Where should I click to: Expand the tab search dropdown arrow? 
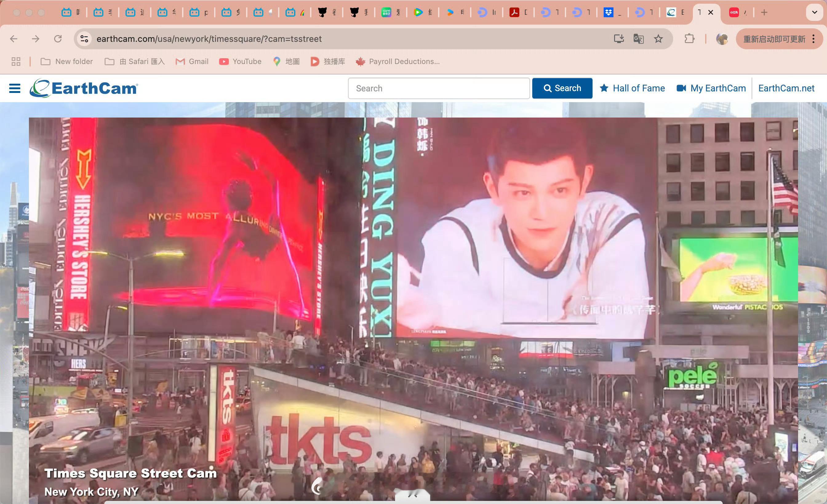[815, 12]
